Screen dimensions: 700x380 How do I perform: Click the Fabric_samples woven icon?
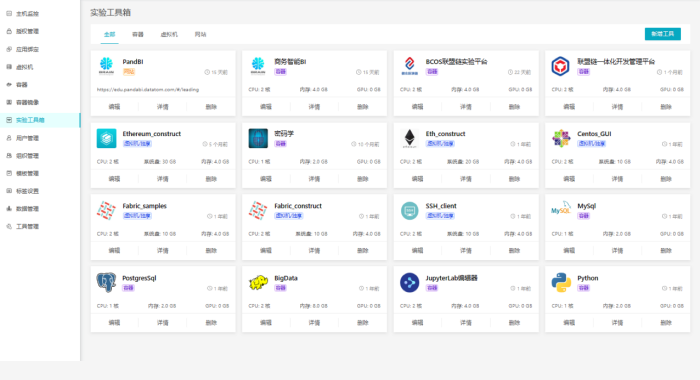tap(106, 210)
